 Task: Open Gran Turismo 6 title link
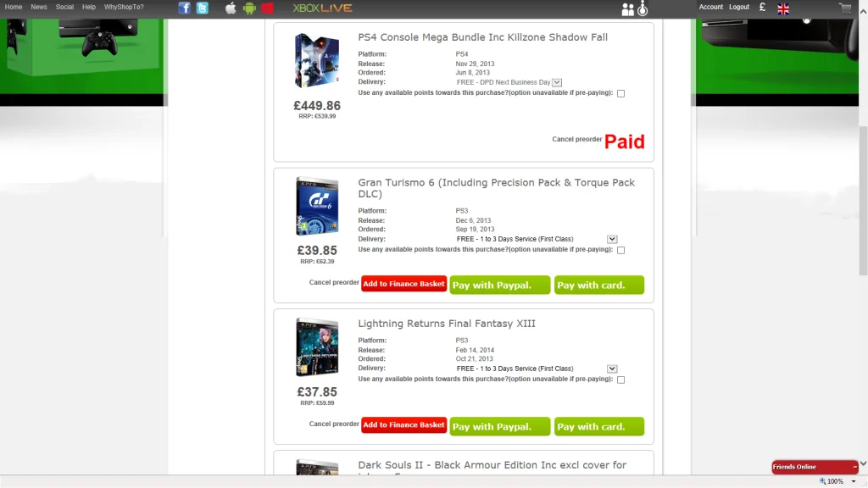[496, 188]
